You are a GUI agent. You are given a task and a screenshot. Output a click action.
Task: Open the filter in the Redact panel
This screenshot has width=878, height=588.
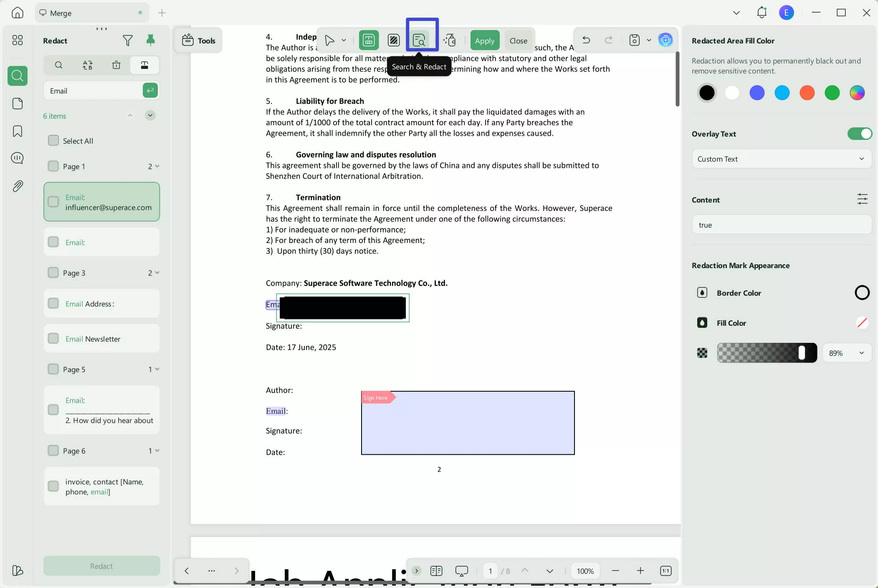[x=128, y=40]
